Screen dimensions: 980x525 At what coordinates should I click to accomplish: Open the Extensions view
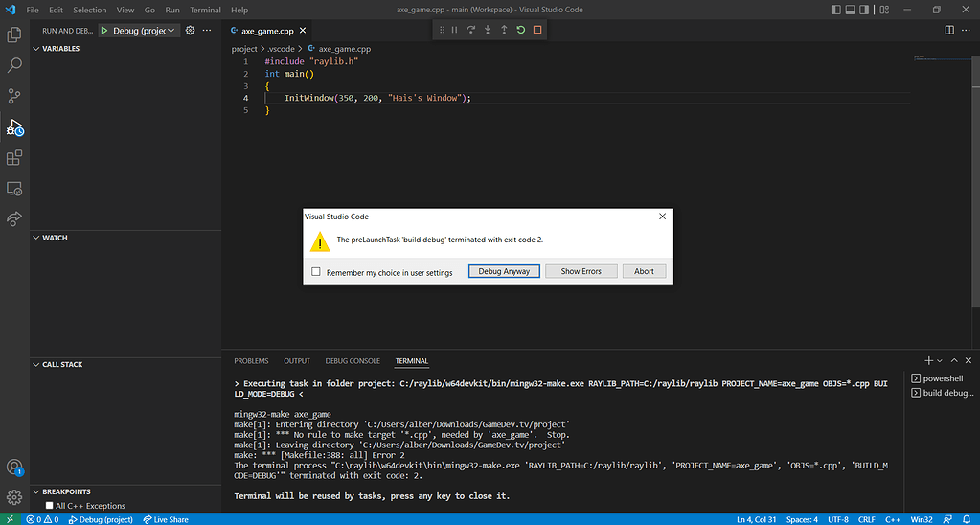(13, 157)
